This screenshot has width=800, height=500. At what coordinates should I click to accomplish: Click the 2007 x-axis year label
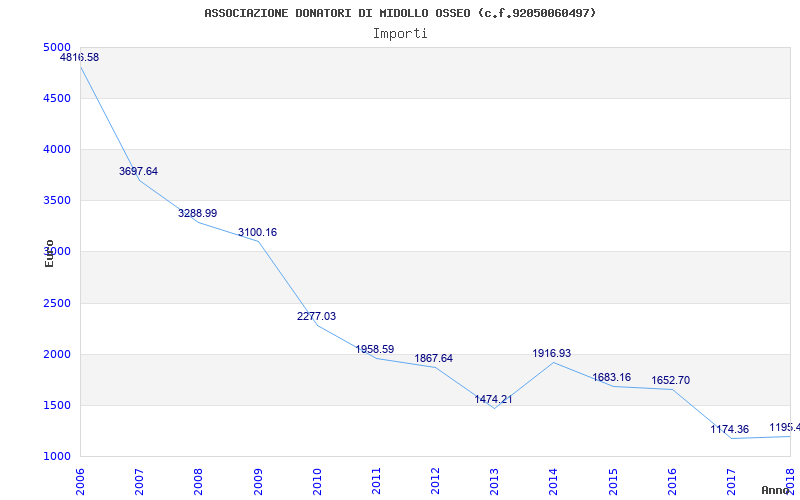click(140, 481)
